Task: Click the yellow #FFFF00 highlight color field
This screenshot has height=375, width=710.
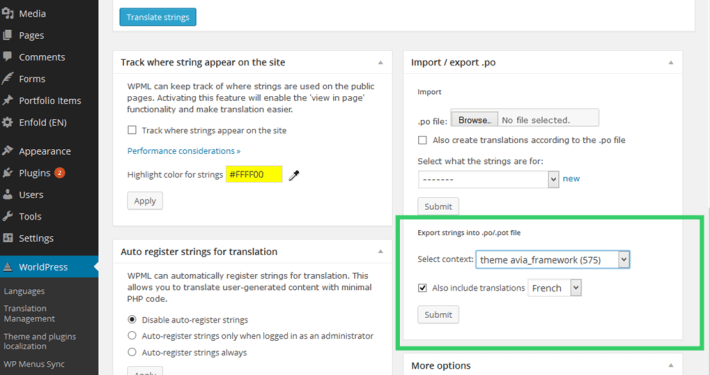Action: coord(254,174)
